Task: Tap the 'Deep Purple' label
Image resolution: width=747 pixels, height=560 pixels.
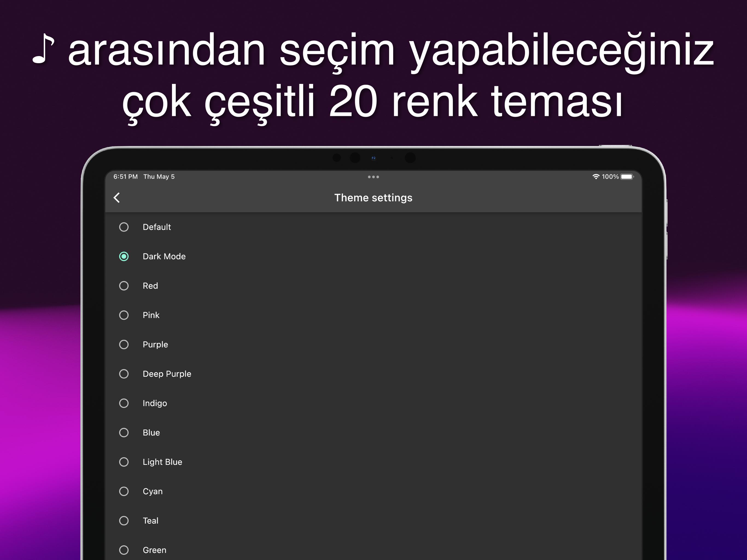Action: (x=167, y=374)
